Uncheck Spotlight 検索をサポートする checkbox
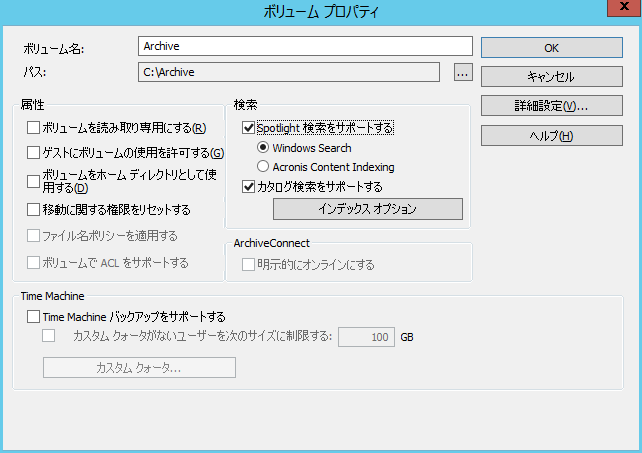 point(249,128)
